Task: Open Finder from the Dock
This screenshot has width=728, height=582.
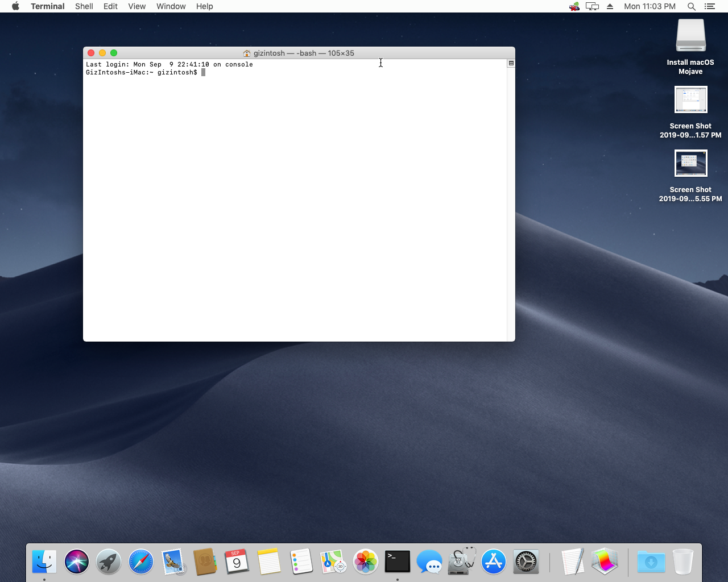Action: pyautogui.click(x=44, y=562)
